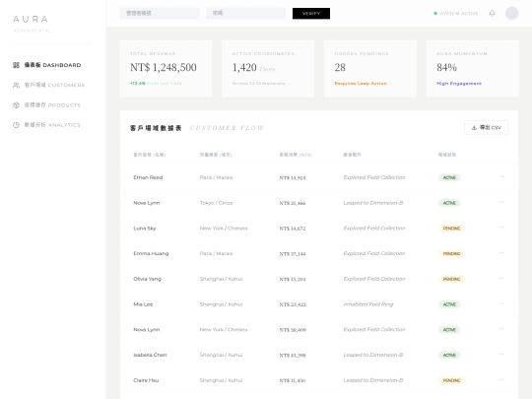Click the customers people icon in sidebar
532x399 pixels.
point(16,85)
